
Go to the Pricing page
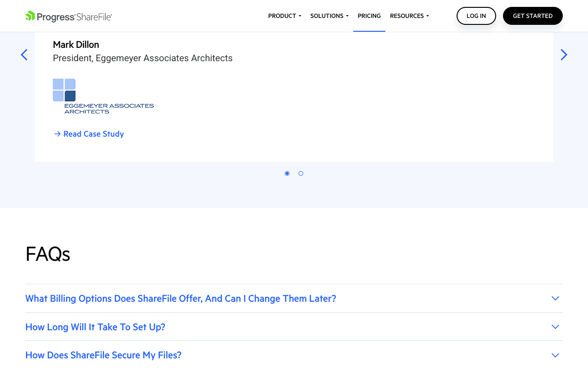click(x=369, y=16)
